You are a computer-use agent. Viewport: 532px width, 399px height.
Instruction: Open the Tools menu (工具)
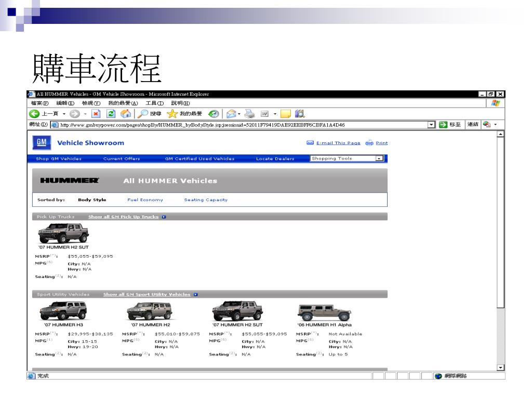155,103
